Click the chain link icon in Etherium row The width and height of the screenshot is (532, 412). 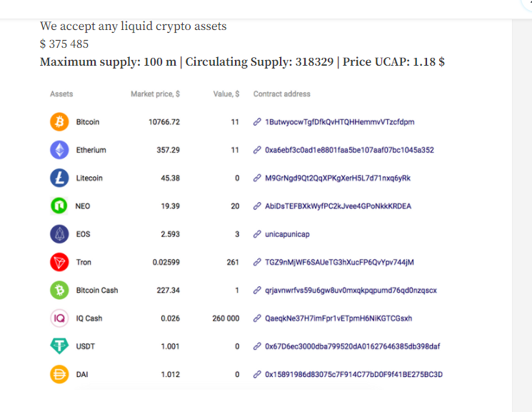tap(257, 150)
